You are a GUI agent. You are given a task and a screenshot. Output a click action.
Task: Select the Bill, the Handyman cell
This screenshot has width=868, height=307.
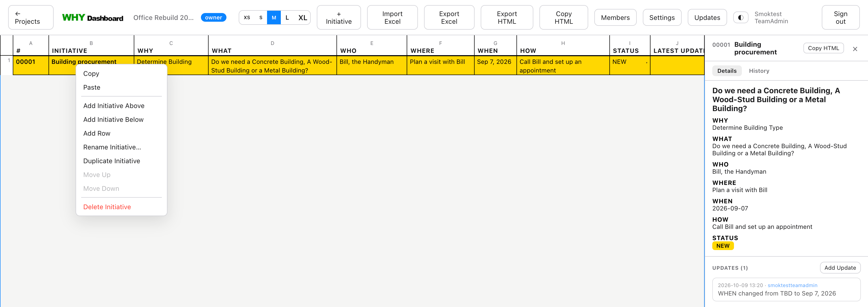tap(371, 65)
